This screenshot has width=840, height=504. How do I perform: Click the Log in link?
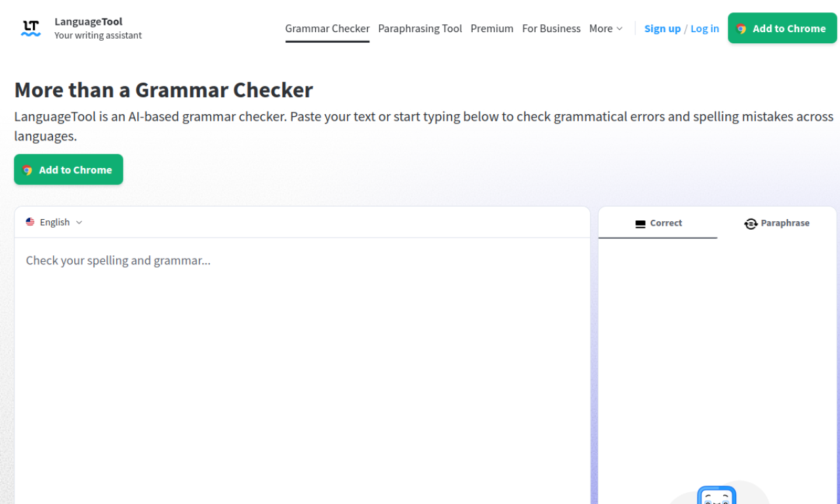point(704,28)
